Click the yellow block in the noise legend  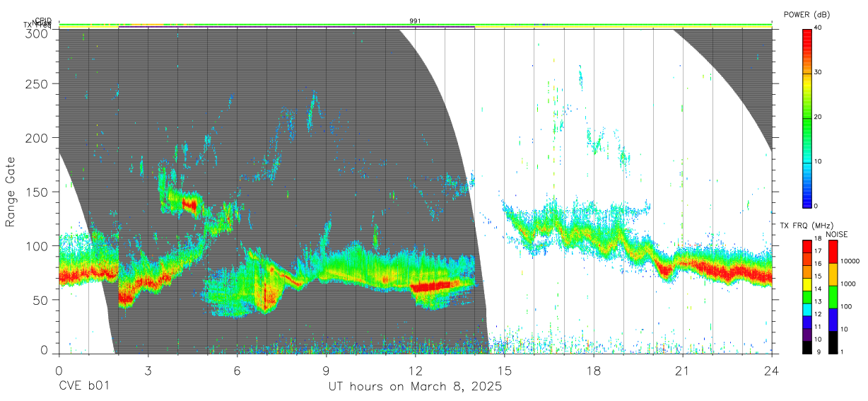[833, 274]
